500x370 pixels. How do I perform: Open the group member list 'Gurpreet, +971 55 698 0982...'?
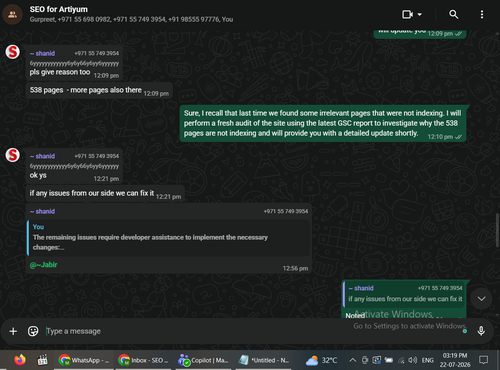pos(131,19)
